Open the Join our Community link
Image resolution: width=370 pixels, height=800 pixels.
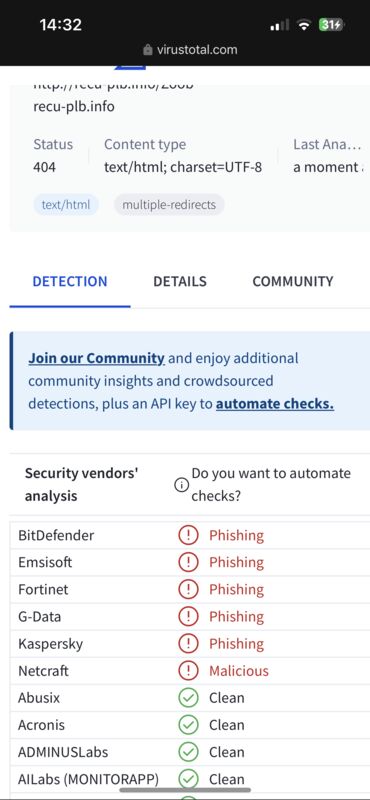(x=96, y=358)
